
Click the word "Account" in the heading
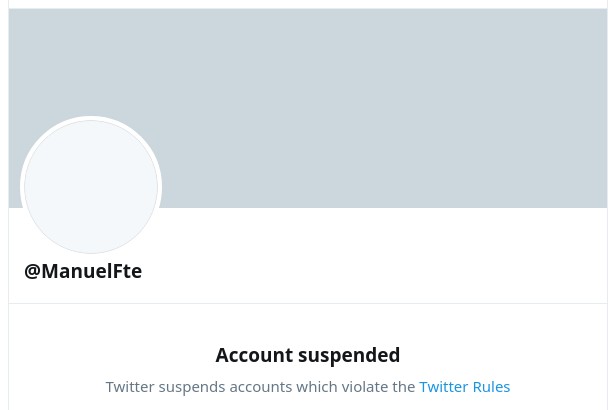[254, 355]
